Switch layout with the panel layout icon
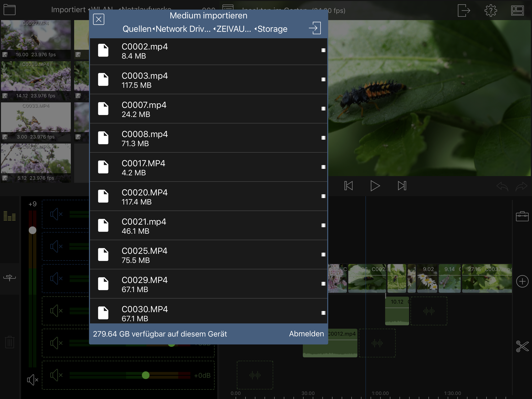532x399 pixels. tap(517, 11)
